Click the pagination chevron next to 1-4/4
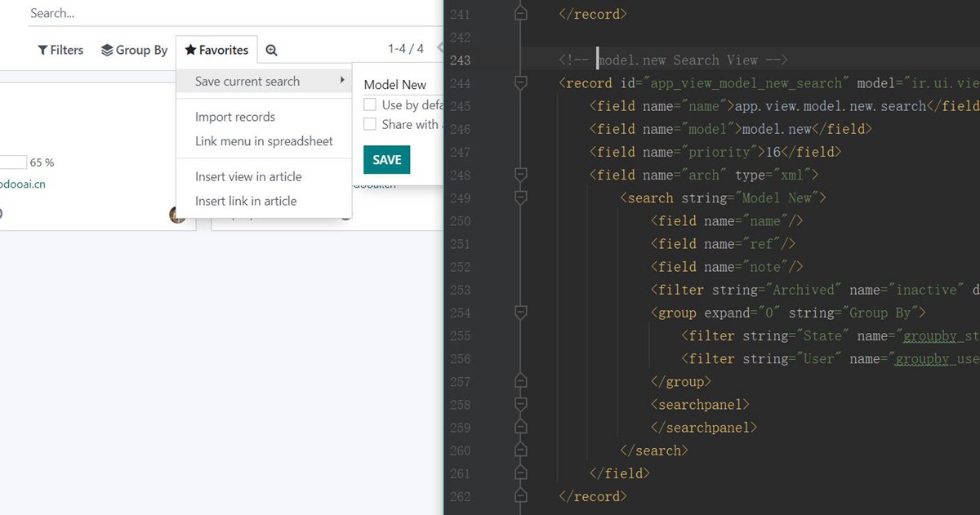 pos(441,48)
